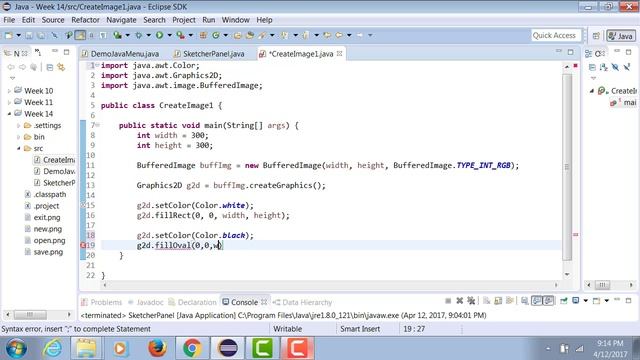Click Remove Launch X icon in Console
The width and height of the screenshot is (640, 360).
pyautogui.click(x=460, y=301)
